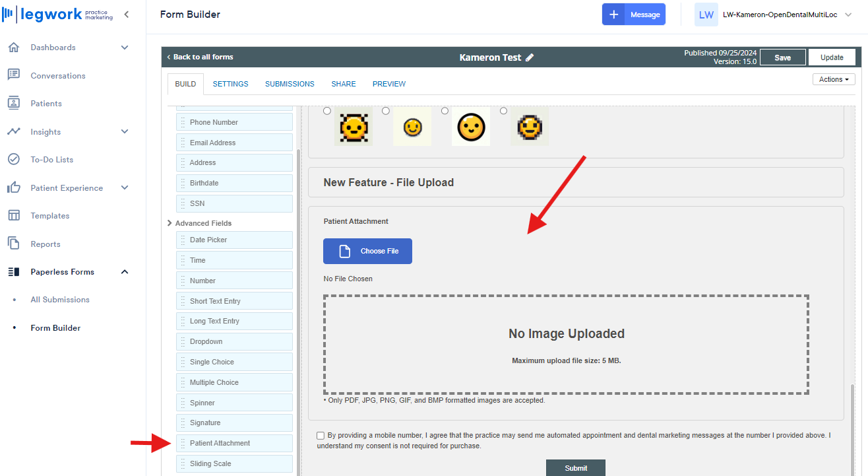Select the Dashboards home icon
The width and height of the screenshot is (868, 476).
(x=13, y=47)
